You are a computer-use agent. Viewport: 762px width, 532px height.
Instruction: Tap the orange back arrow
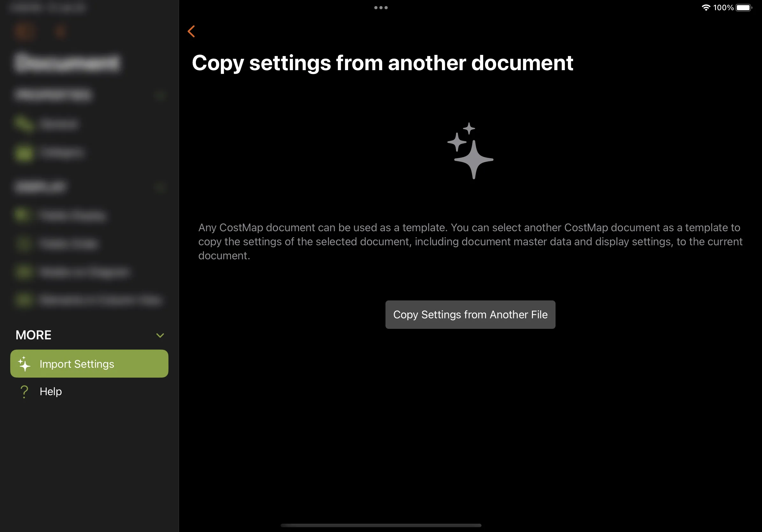pyautogui.click(x=191, y=31)
